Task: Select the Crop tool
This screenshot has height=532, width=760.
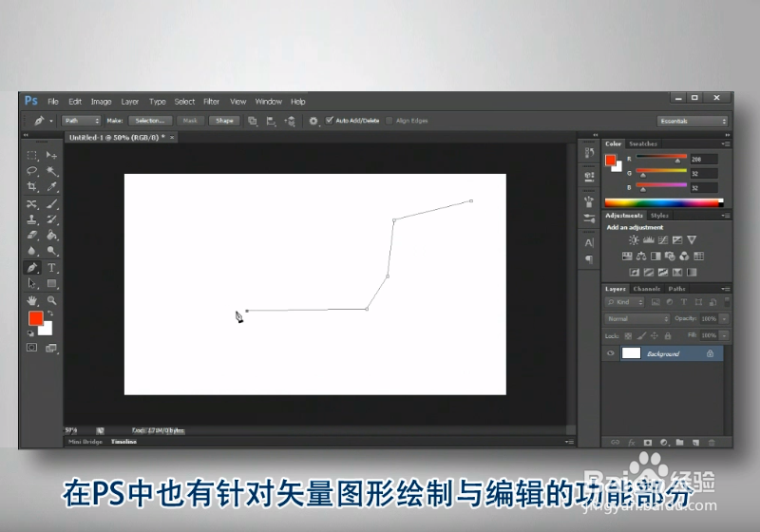Action: pos(32,186)
